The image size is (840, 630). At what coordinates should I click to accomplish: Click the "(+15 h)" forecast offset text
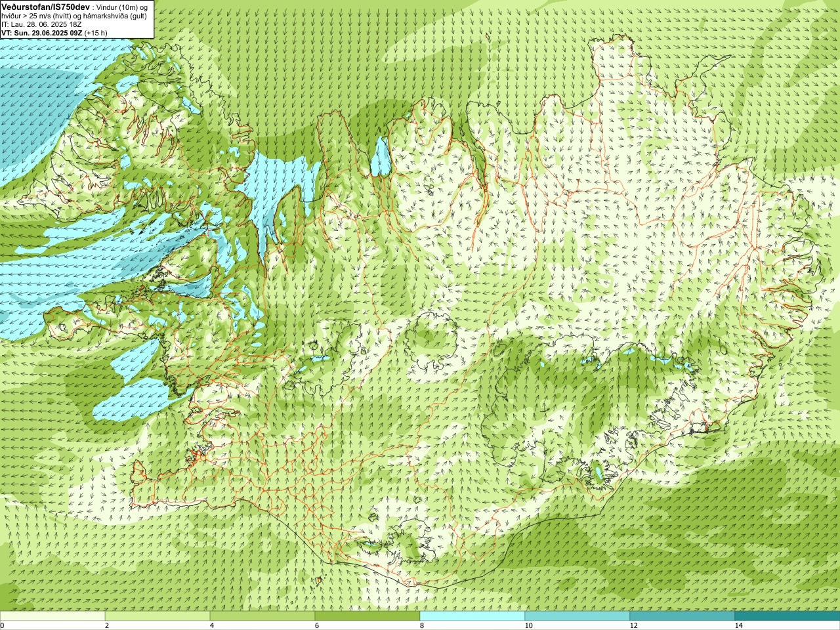pos(96,33)
